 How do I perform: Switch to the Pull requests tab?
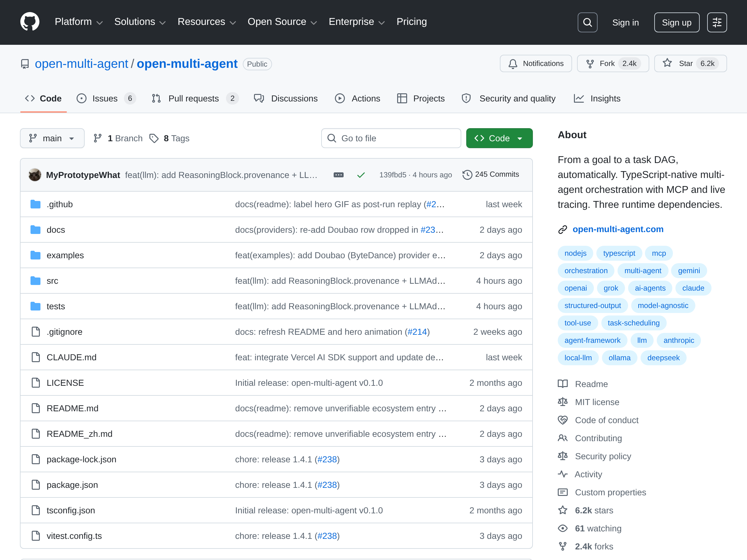195,99
